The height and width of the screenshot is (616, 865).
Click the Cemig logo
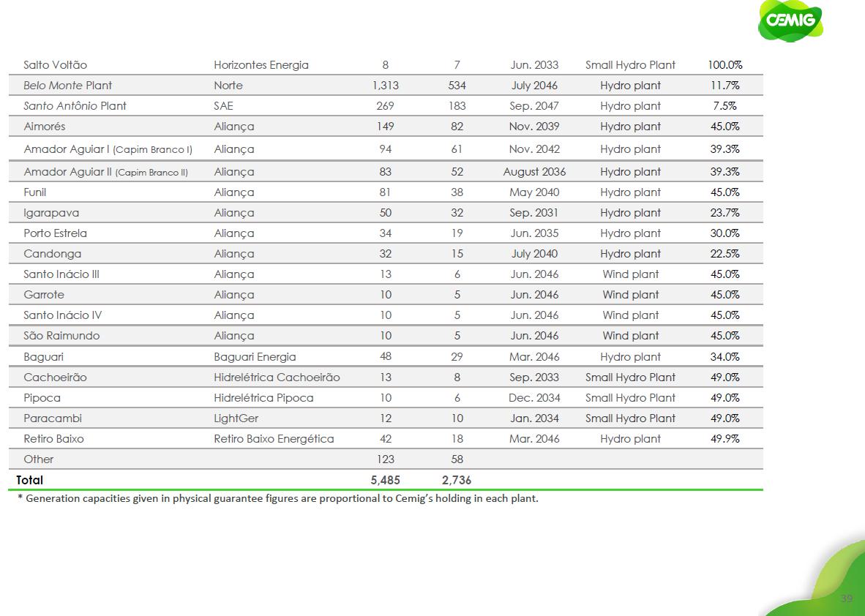(790, 20)
